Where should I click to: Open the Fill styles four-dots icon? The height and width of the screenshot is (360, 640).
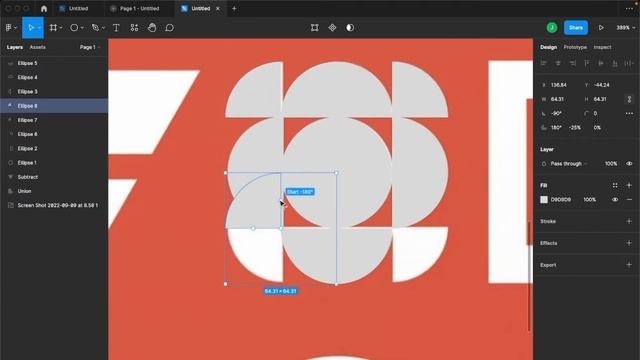point(615,185)
